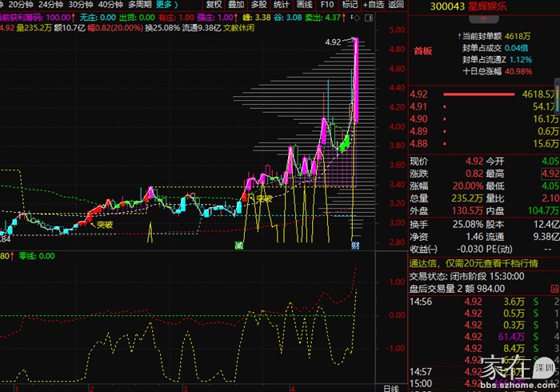Switch chart to 20分钟 period
This screenshot has height=392, width=560.
(21, 4)
